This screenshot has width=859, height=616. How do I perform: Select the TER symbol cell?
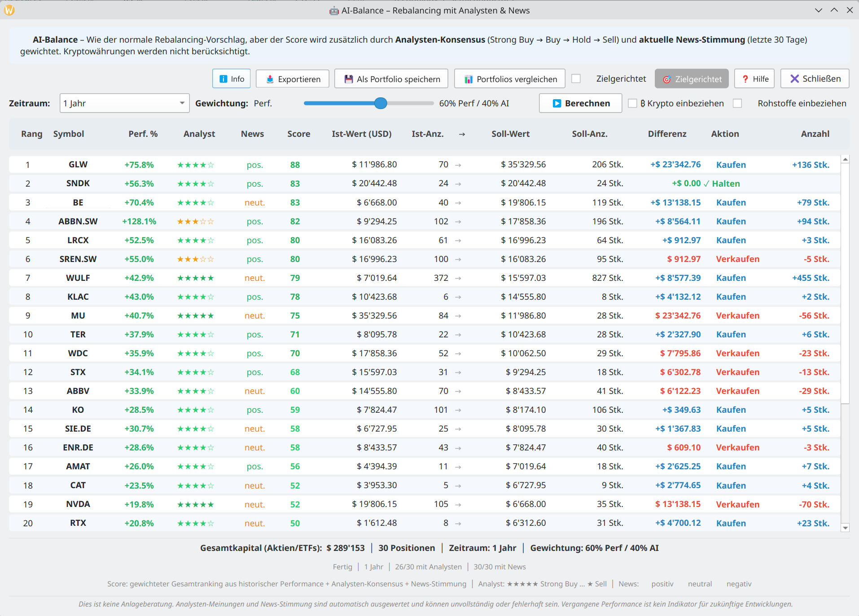(x=78, y=334)
